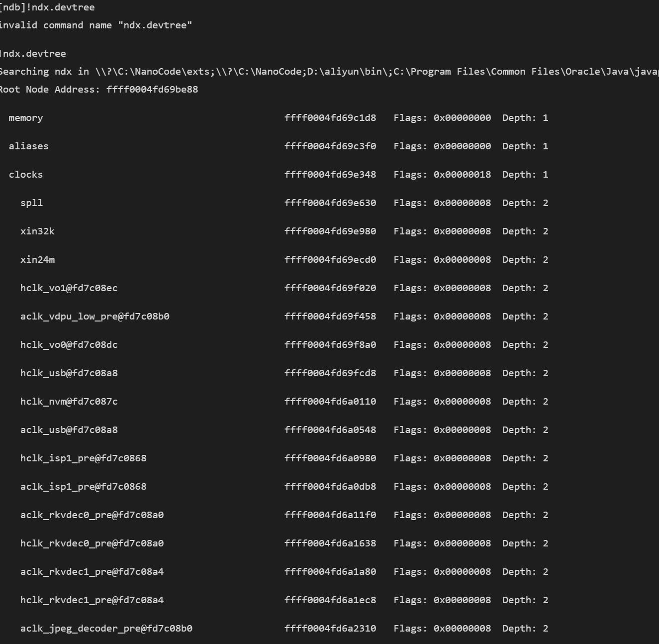Click the Searching ndx path line

click(329, 72)
